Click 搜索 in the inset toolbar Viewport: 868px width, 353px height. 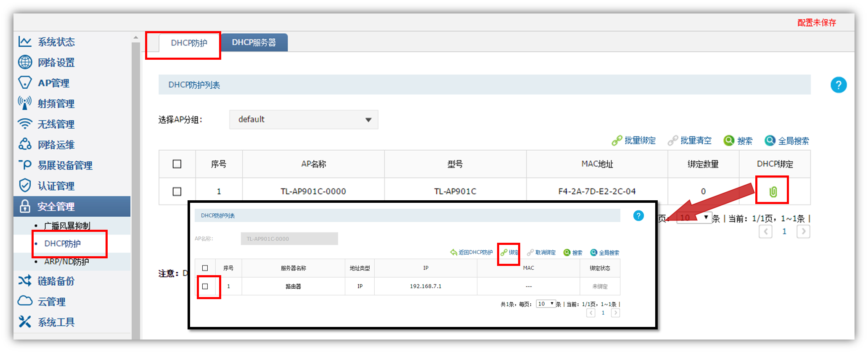click(573, 252)
